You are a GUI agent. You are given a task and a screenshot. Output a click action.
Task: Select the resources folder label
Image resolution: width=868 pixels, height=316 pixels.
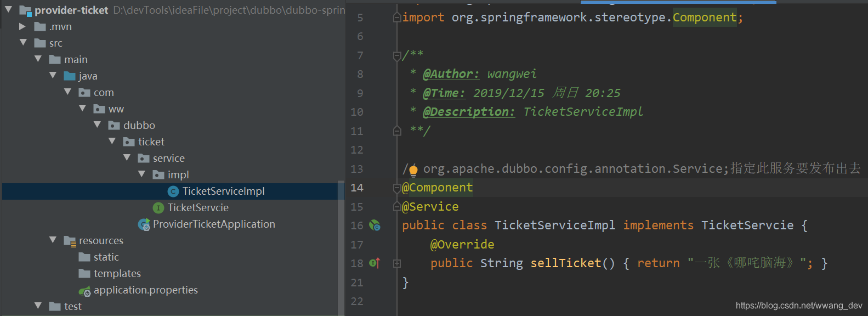click(x=101, y=240)
